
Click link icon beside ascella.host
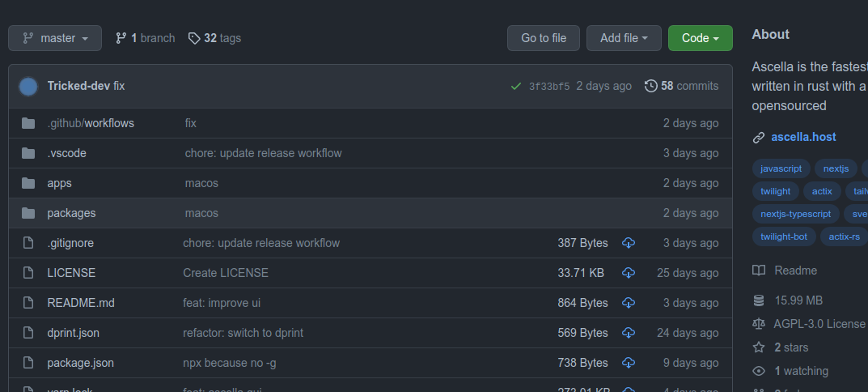click(x=759, y=138)
